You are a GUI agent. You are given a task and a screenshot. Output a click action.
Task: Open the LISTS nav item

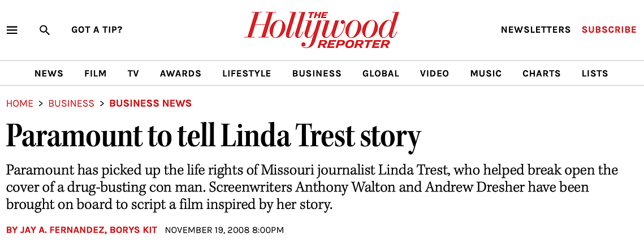pos(595,73)
